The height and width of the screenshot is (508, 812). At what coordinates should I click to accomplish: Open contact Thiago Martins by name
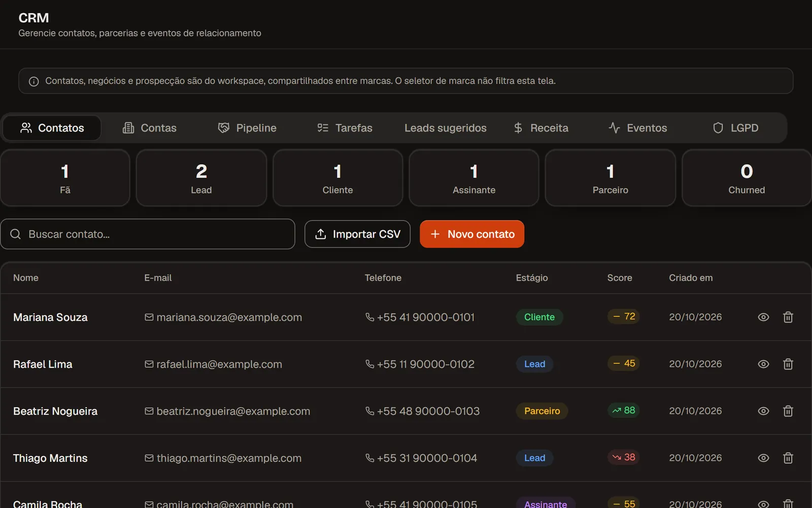point(50,458)
